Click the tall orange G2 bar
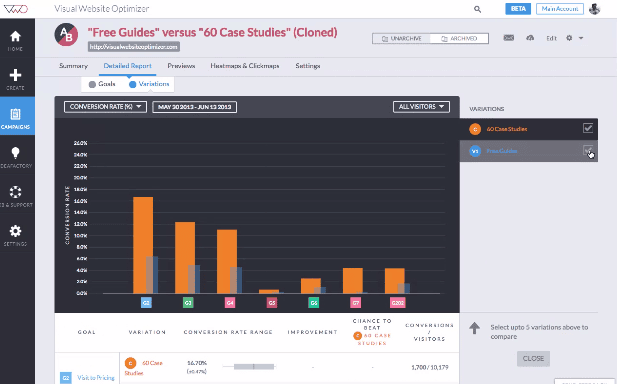Viewport: 617px width, 384px height. 143,245
